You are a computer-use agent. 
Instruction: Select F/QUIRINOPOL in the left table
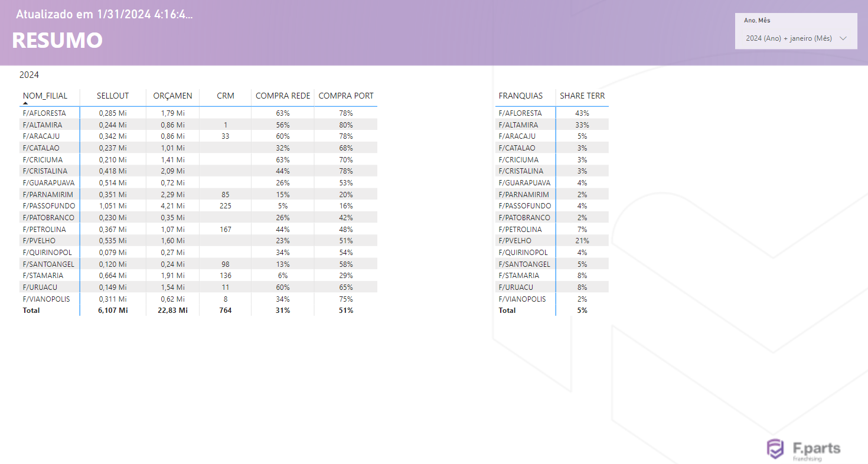click(x=47, y=252)
